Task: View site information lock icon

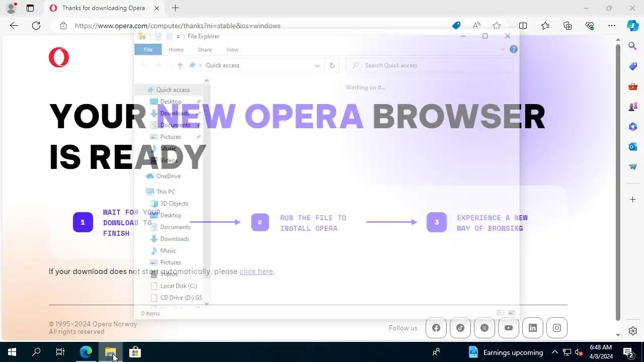Action: click(x=63, y=26)
